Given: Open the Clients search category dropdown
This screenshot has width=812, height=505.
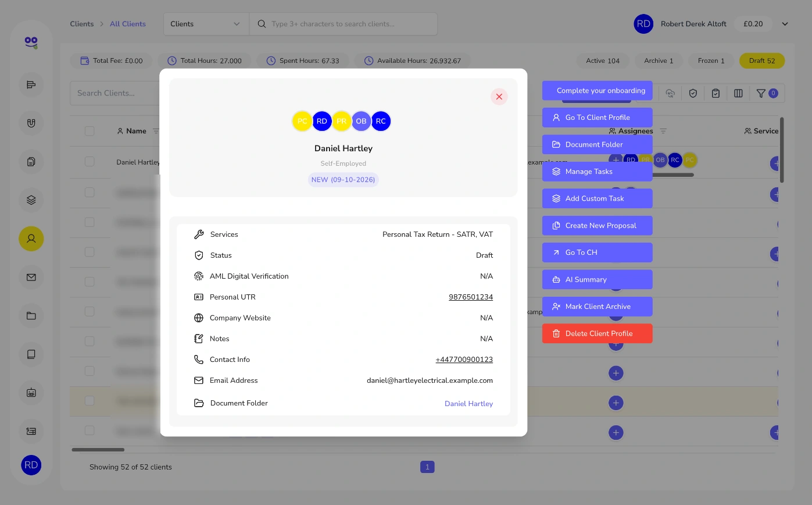Looking at the screenshot, I should 206,24.
